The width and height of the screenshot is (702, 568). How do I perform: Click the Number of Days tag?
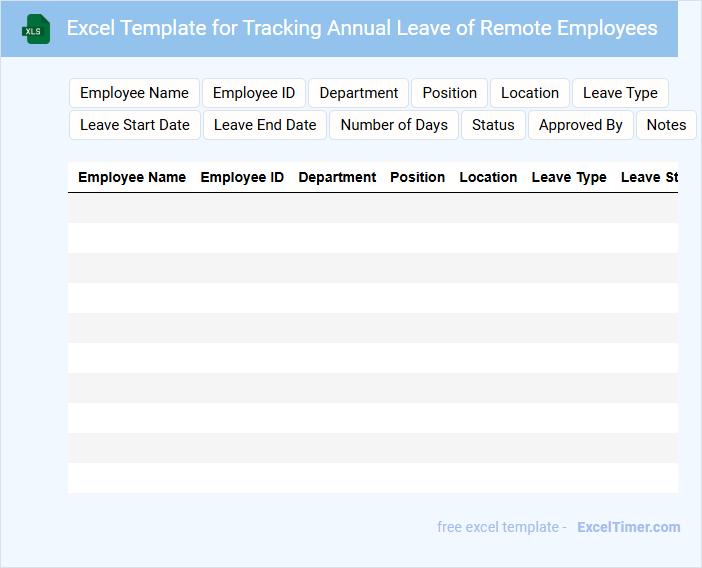point(394,125)
